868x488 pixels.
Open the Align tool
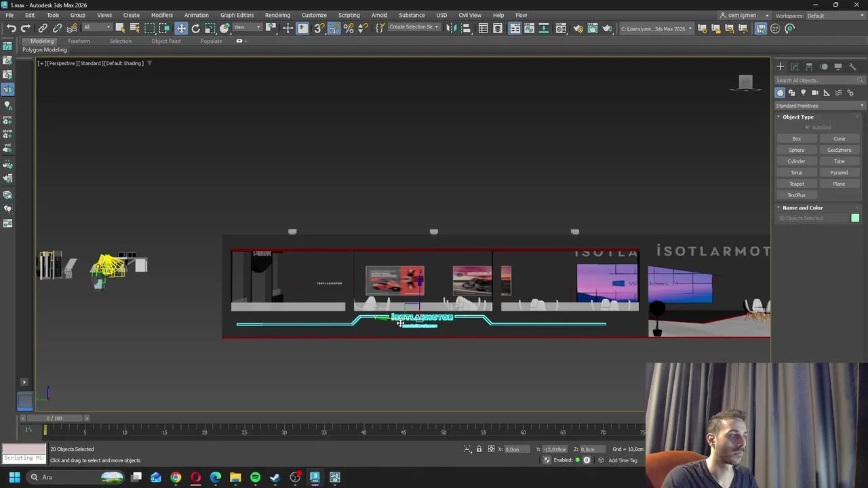coord(466,28)
